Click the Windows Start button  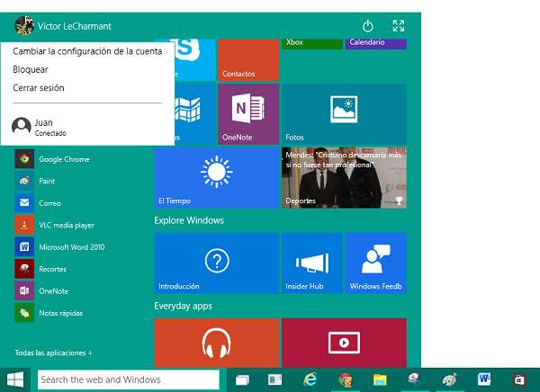[15, 379]
